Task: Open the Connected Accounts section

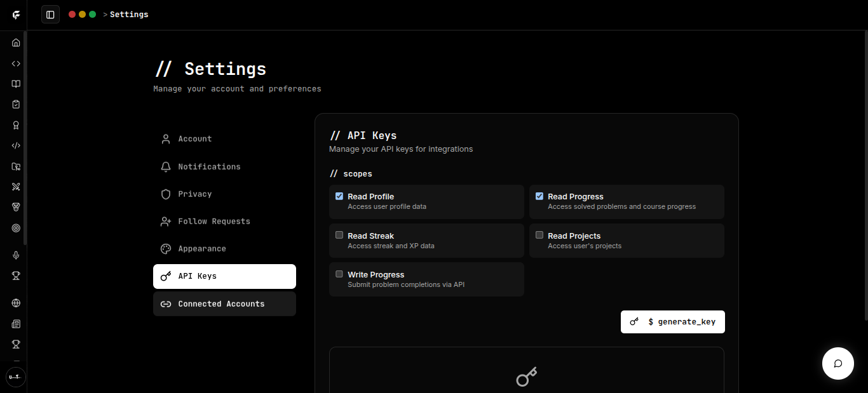Action: tap(224, 303)
